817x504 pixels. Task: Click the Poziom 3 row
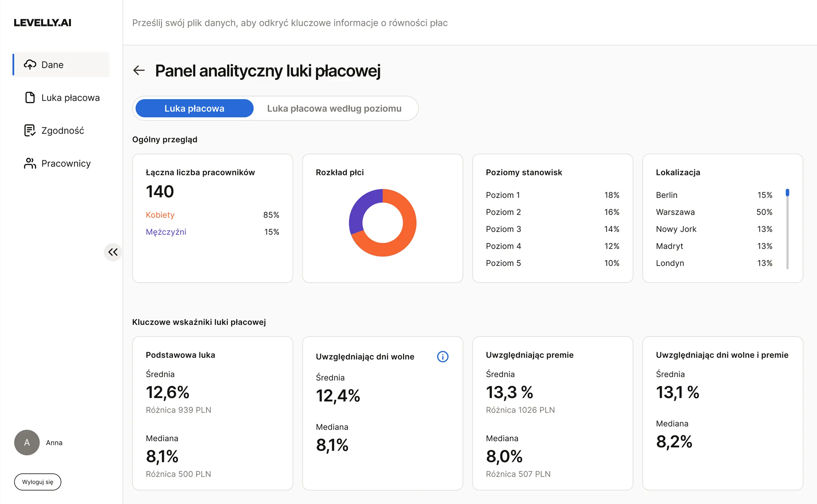click(x=552, y=229)
